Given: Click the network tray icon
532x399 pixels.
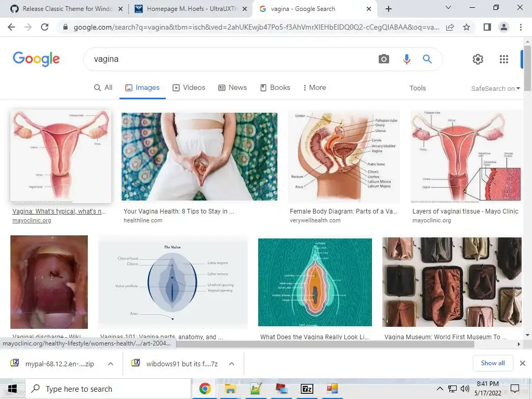Looking at the screenshot, I should pyautogui.click(x=453, y=389).
